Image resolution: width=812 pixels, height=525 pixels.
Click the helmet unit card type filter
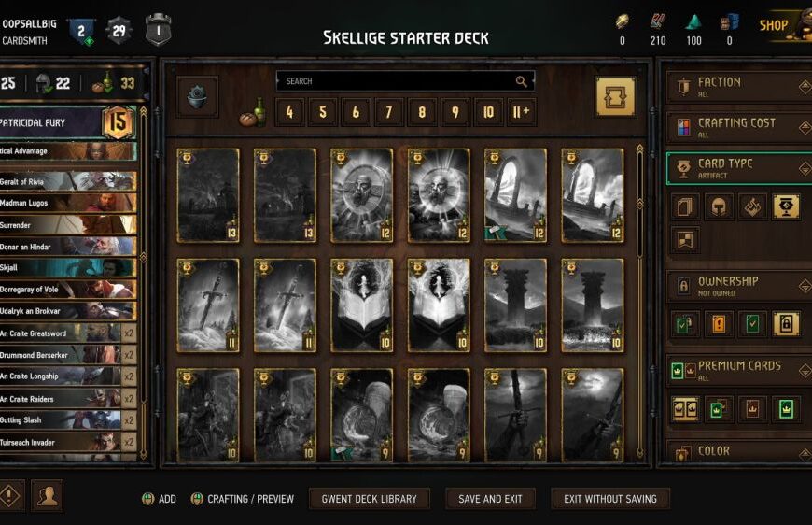(x=719, y=206)
